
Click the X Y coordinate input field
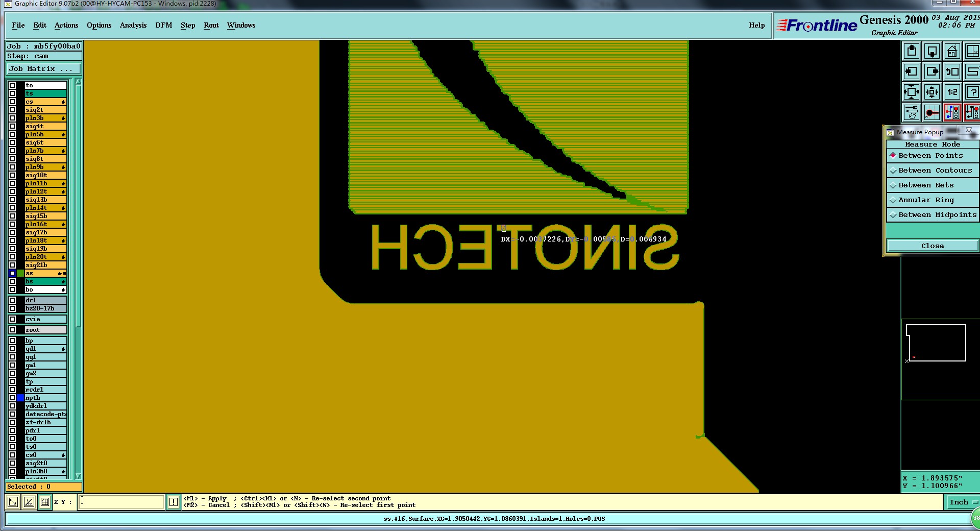pos(121,502)
